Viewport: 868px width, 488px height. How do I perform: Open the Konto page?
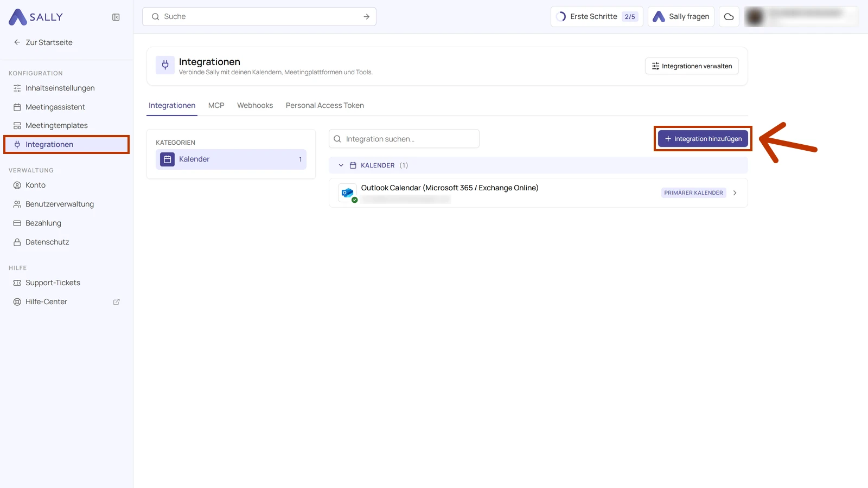[66, 185]
